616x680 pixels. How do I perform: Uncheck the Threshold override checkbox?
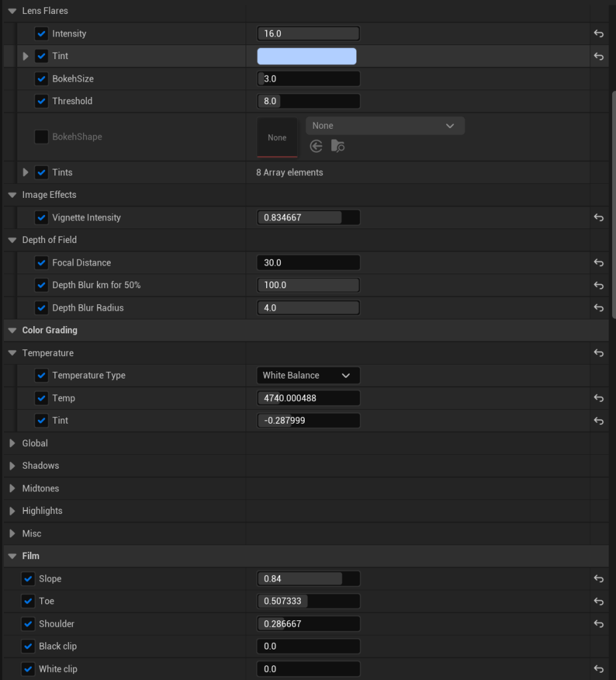point(41,102)
